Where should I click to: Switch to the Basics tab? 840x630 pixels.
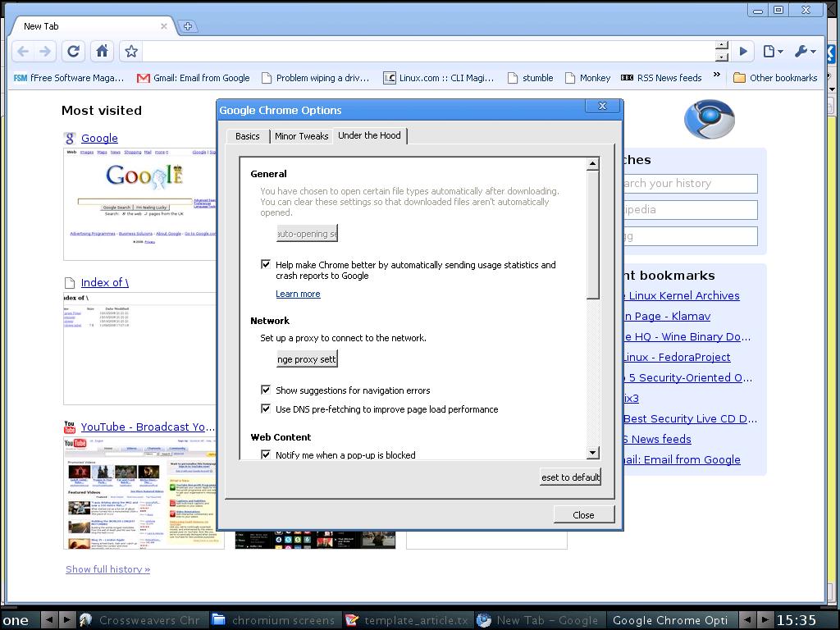click(248, 137)
